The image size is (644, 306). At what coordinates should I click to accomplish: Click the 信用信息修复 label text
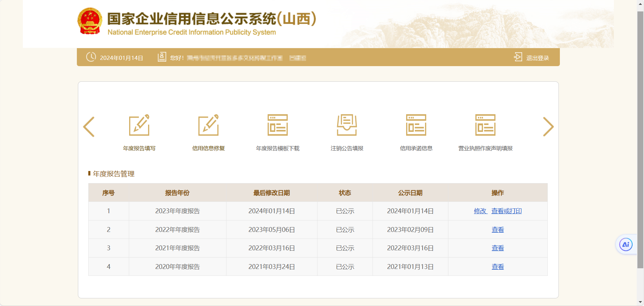click(x=208, y=148)
